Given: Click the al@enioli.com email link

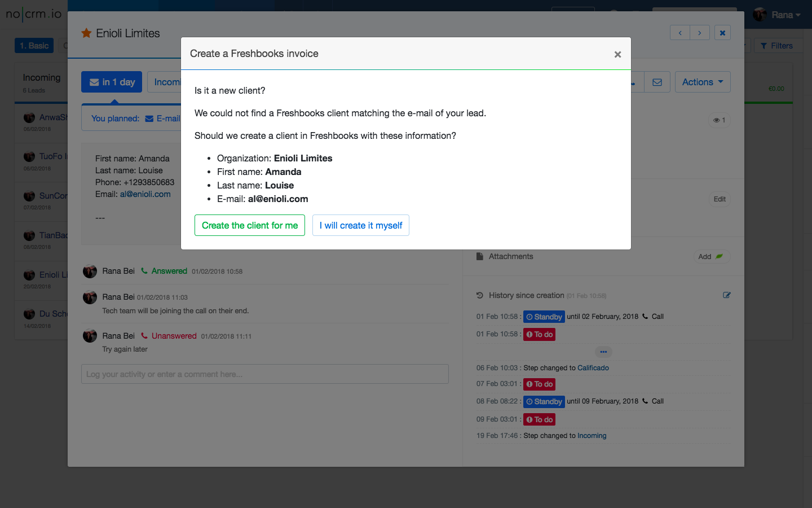Looking at the screenshot, I should (x=145, y=194).
